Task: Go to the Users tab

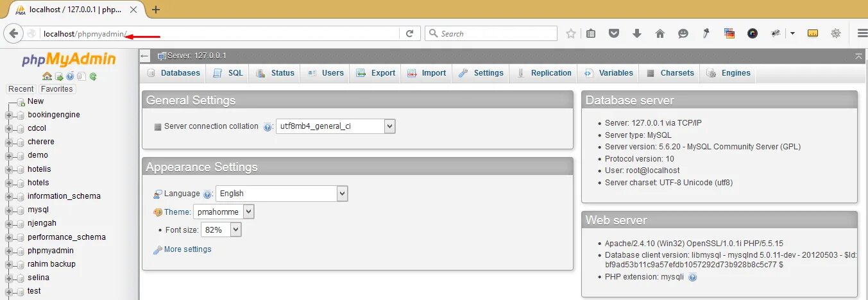Action: pyautogui.click(x=325, y=73)
